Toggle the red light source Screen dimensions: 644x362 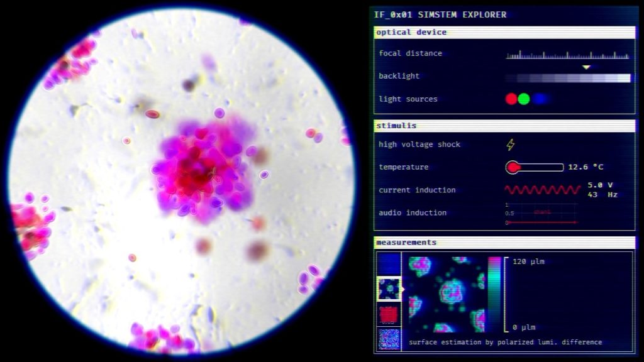511,99
